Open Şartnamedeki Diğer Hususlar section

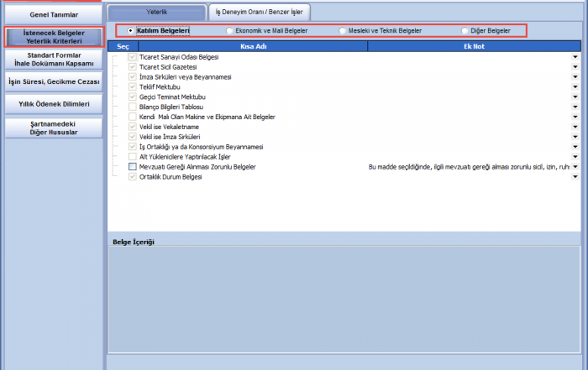click(x=53, y=127)
